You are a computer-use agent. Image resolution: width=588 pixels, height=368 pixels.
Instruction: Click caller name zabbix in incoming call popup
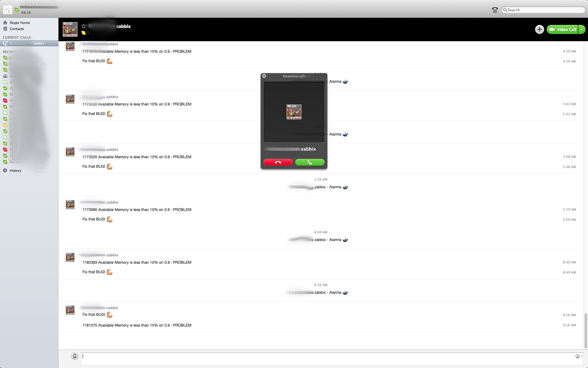(x=308, y=149)
